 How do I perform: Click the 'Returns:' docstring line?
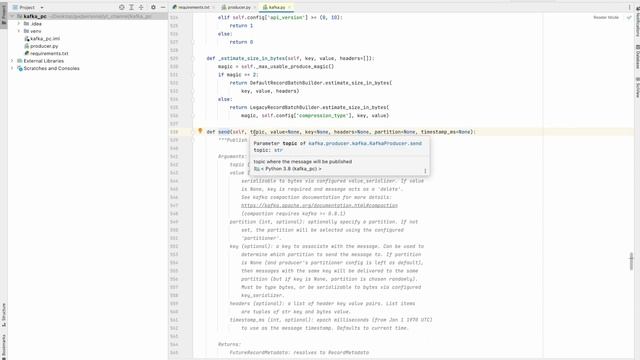[x=229, y=344]
